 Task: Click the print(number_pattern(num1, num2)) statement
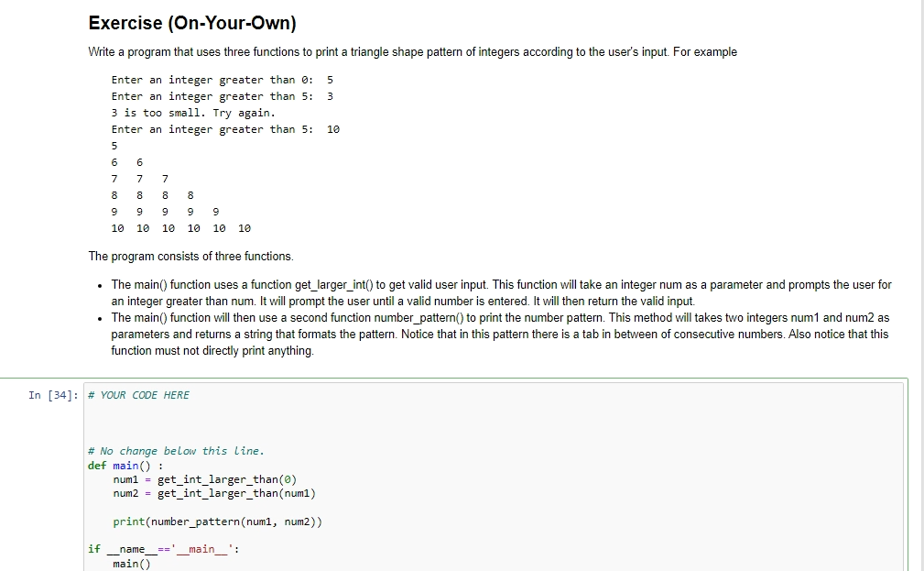coord(217,522)
